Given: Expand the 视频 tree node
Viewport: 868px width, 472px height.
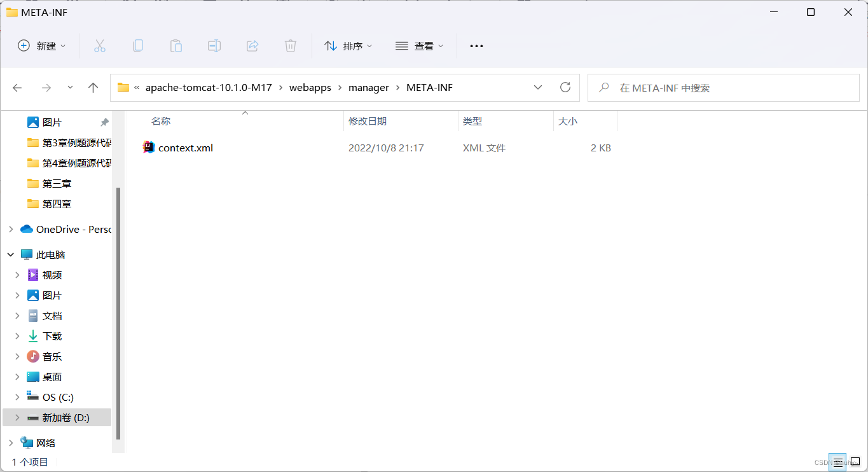Looking at the screenshot, I should click(17, 275).
